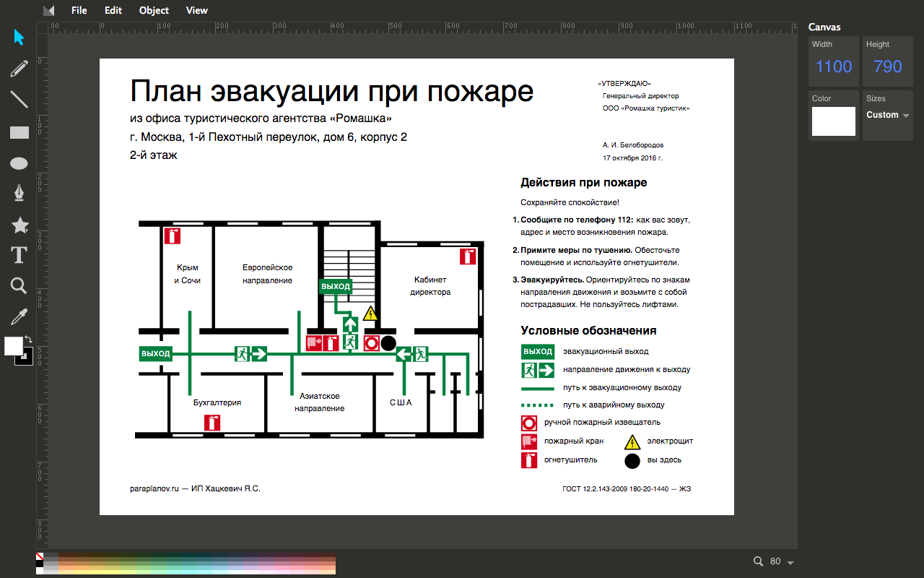This screenshot has width=924, height=578.
Task: Select the yellow electrical panel sign on the floor plan
Action: (x=370, y=313)
